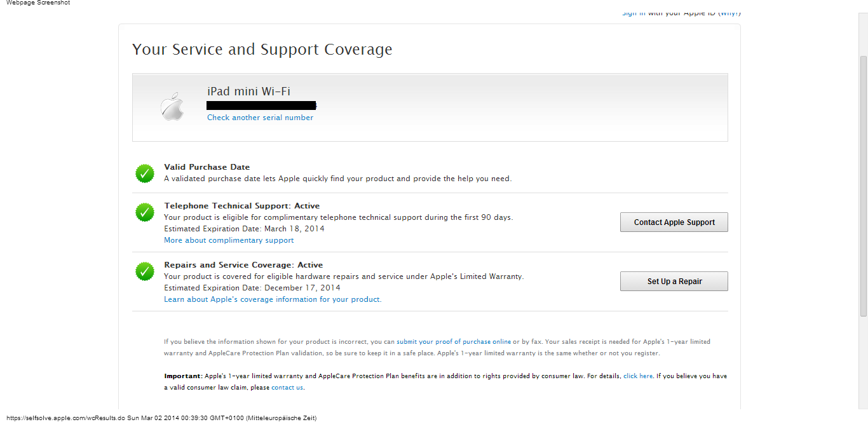868x422 pixels.
Task: Click the Telephone Technical Support: Active heading
Action: coord(241,206)
